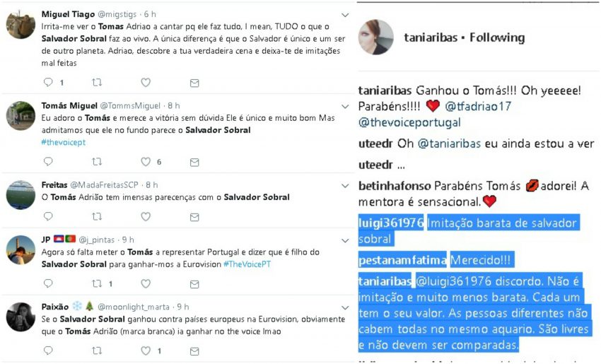
Task: Open dropdown arrow on Paixão's tweet
Action: [345, 307]
